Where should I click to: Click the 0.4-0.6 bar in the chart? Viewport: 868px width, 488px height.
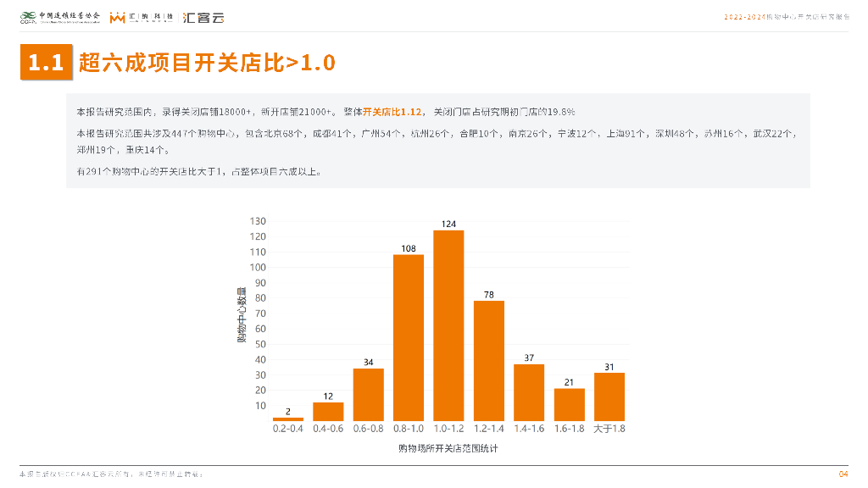[x=328, y=412]
